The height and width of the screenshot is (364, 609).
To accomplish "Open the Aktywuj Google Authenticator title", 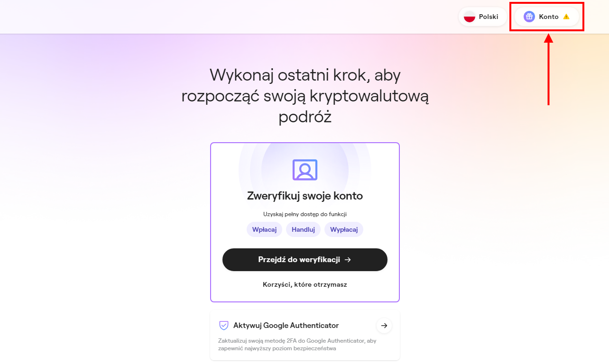I will (286, 326).
